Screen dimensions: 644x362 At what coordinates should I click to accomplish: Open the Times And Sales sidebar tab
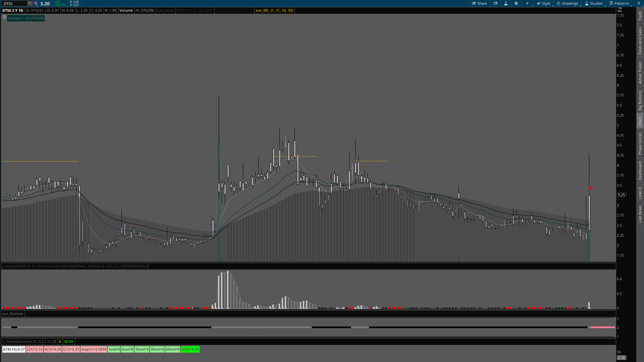point(640,41)
